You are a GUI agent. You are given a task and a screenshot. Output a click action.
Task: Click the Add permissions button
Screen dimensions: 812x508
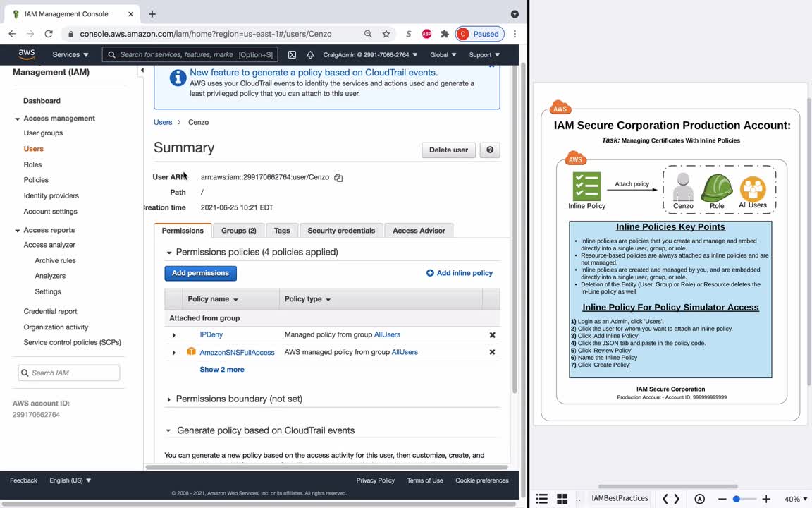(x=200, y=273)
